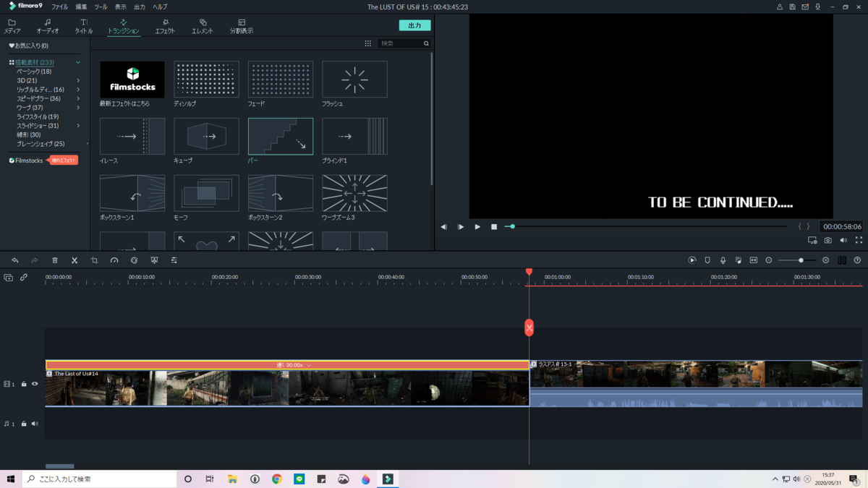Open the 編集 menu

pyautogui.click(x=81, y=7)
